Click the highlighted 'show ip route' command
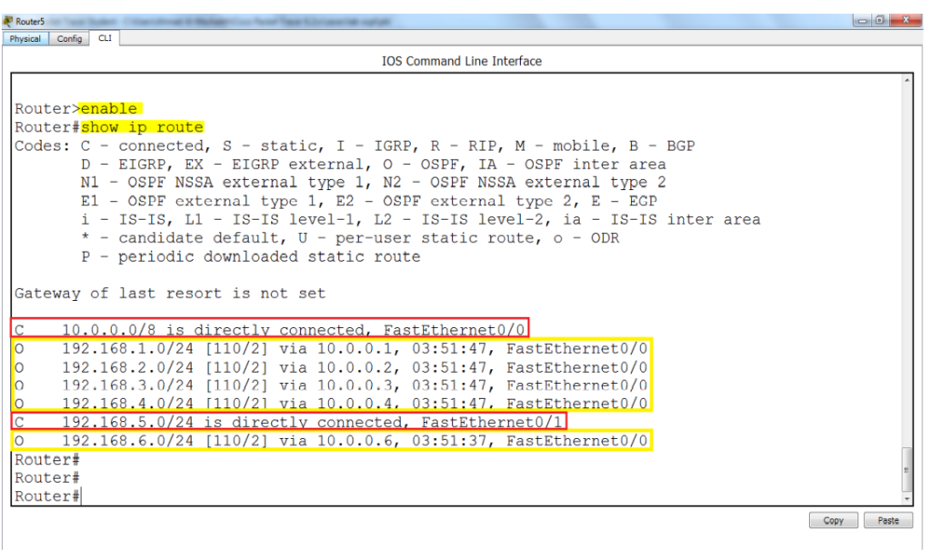Image resolution: width=931 pixels, height=560 pixels. 143,127
